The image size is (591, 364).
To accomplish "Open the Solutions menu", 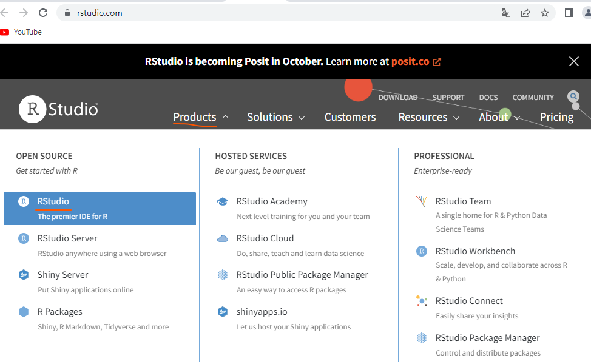I will pyautogui.click(x=270, y=117).
